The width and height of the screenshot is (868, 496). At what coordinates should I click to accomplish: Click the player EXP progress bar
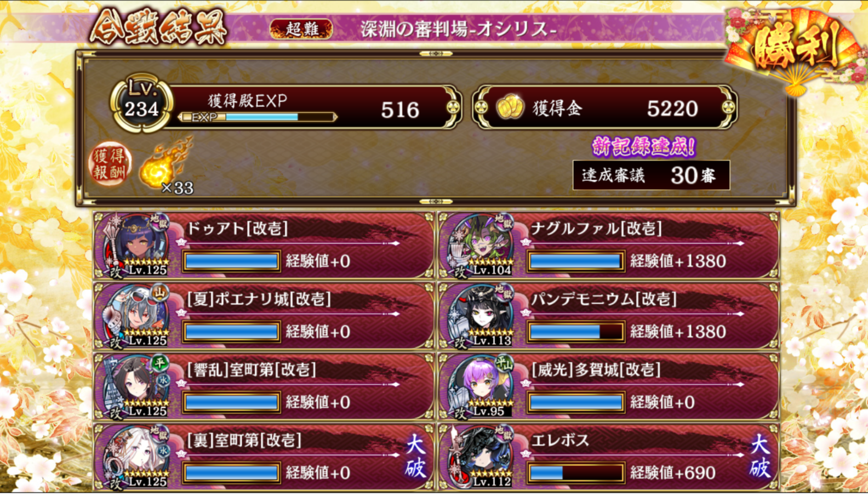click(x=258, y=117)
